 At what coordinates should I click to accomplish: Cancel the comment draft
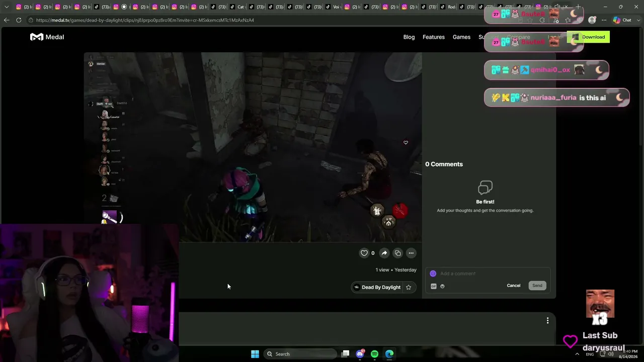click(x=514, y=286)
